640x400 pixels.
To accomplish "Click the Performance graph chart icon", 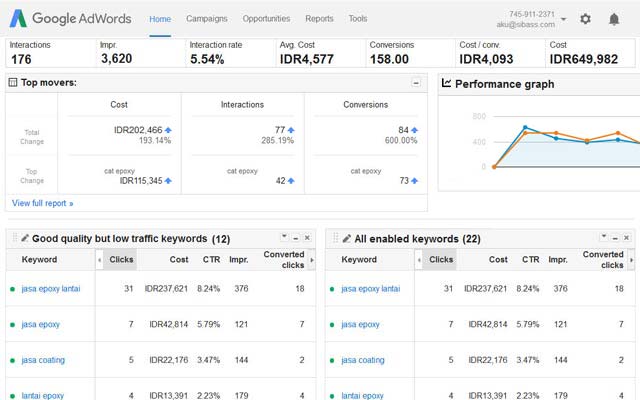I will 447,84.
